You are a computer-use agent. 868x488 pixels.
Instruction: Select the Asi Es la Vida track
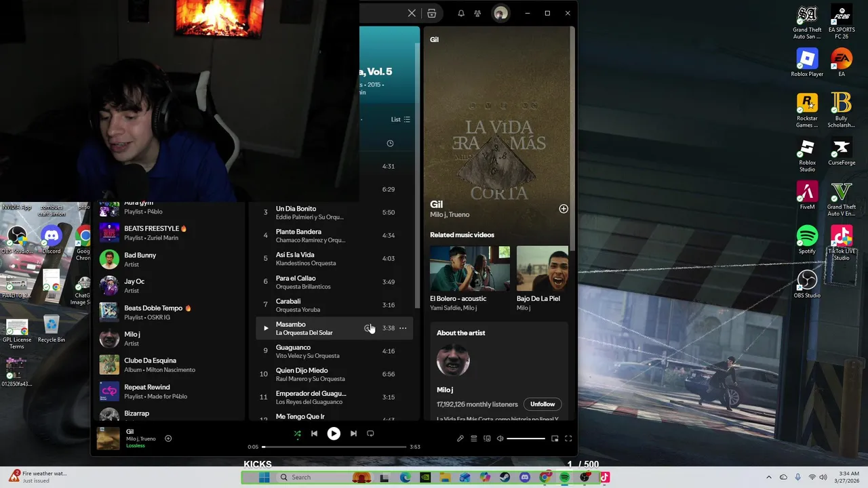[334, 259]
